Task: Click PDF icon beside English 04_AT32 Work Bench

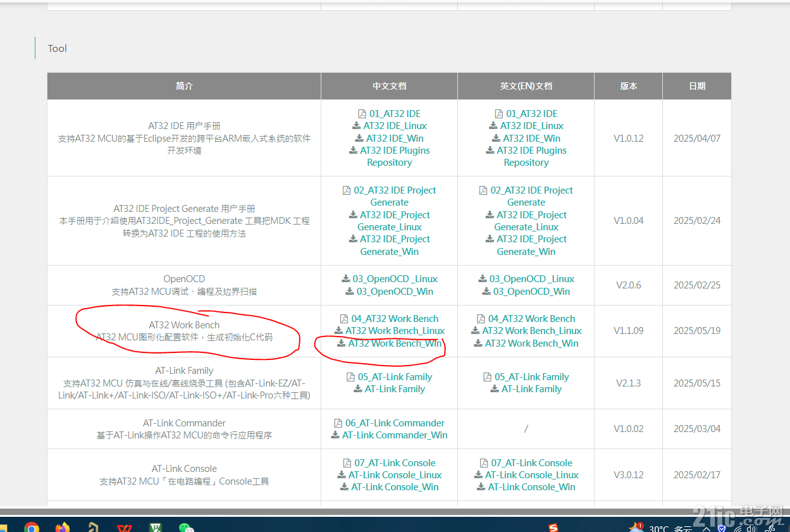Action: 481,319
